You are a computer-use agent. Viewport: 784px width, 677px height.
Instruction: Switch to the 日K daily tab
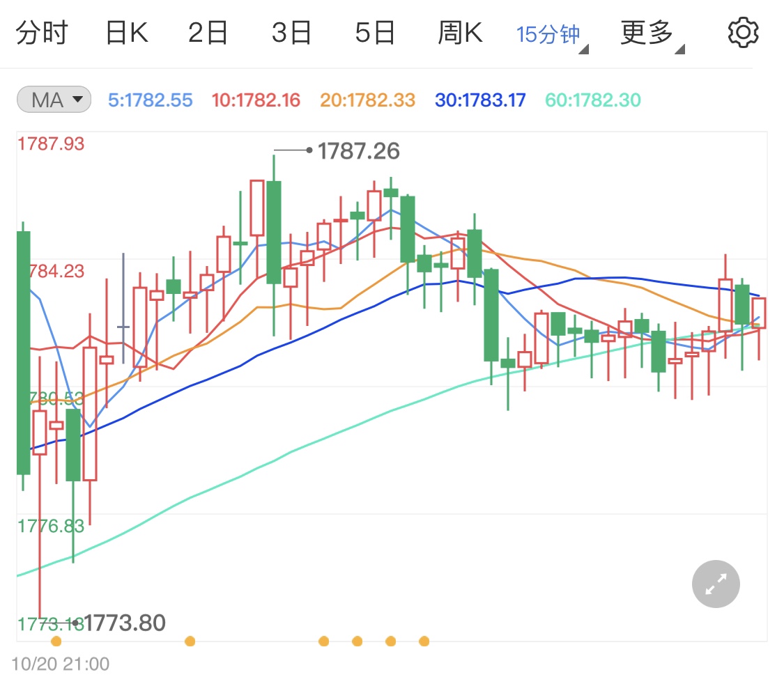125,31
